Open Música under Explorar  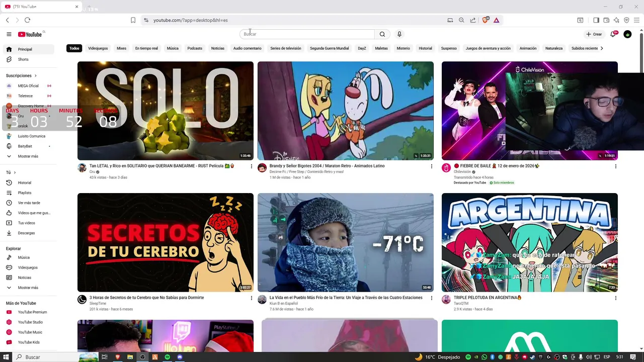click(30, 257)
